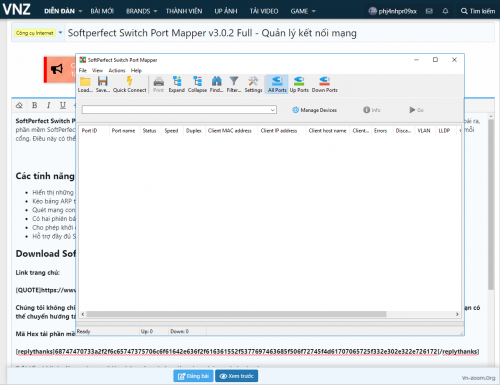Open notifications bell icon
This screenshot has width=500, height=385.
point(445,11)
